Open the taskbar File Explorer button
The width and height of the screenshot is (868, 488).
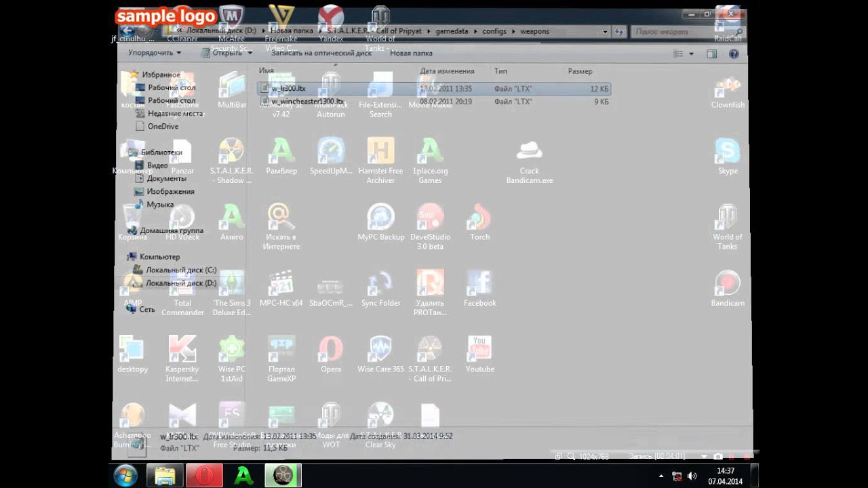click(x=165, y=476)
